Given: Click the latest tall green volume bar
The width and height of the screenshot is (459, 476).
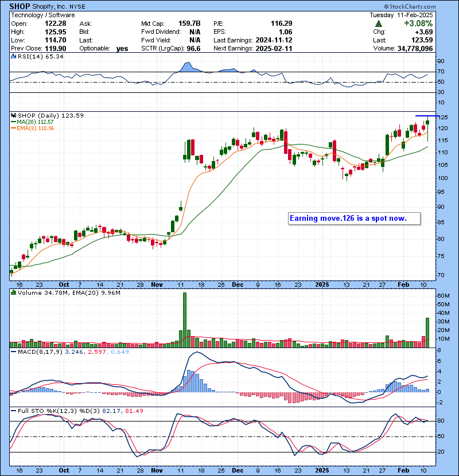Looking at the screenshot, I should [427, 333].
